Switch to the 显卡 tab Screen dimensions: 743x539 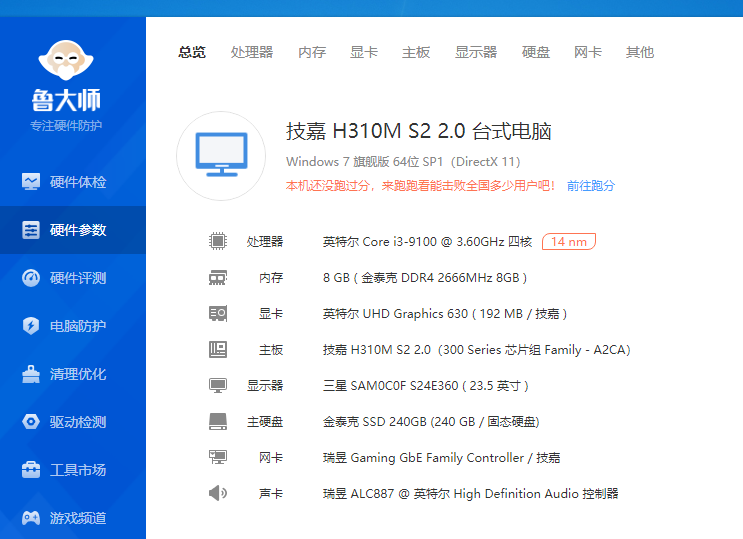click(x=364, y=52)
